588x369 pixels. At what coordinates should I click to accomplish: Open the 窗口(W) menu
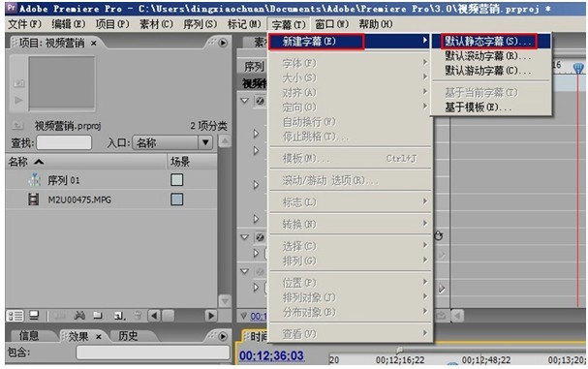click(x=332, y=24)
